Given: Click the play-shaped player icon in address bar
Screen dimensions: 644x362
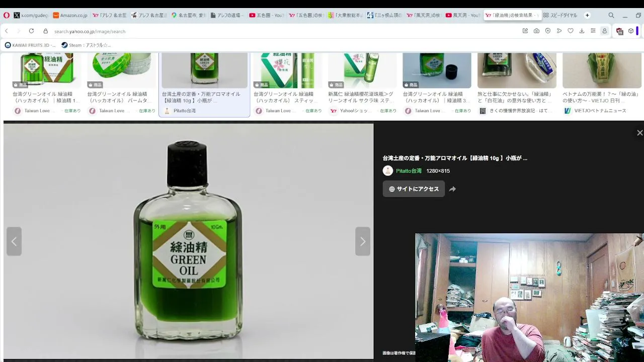Looking at the screenshot, I should (x=559, y=31).
